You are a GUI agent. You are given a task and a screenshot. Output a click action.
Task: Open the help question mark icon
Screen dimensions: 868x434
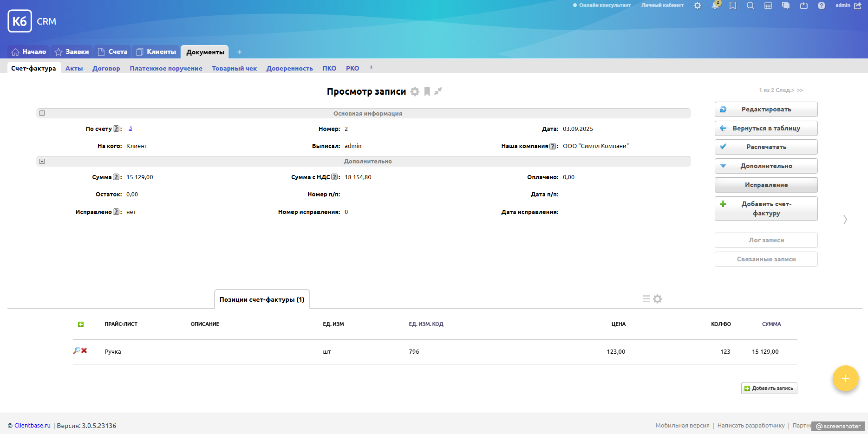click(x=822, y=6)
